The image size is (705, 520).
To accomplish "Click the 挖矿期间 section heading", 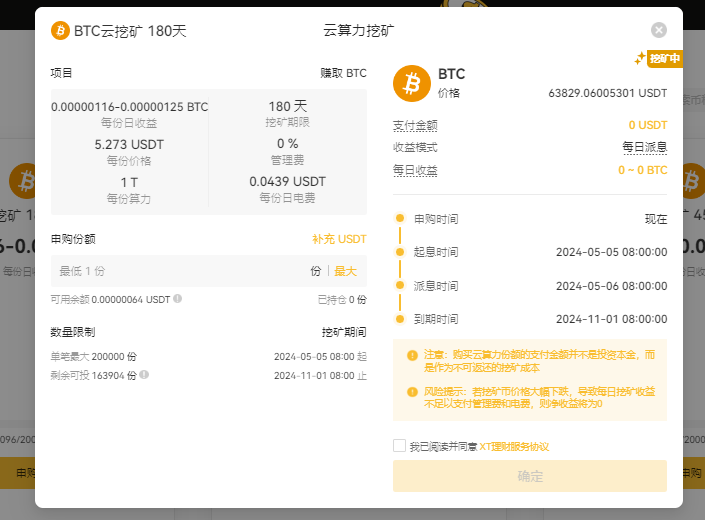I will (344, 332).
